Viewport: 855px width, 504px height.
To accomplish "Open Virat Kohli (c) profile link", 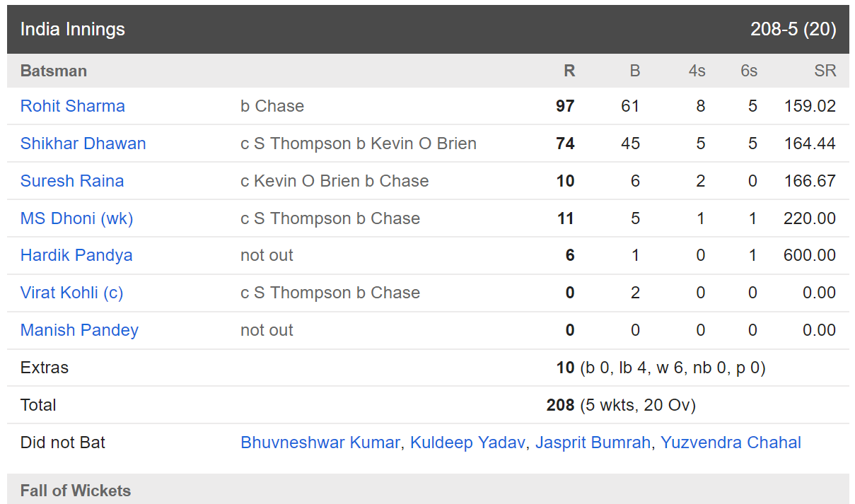I will click(x=72, y=293).
